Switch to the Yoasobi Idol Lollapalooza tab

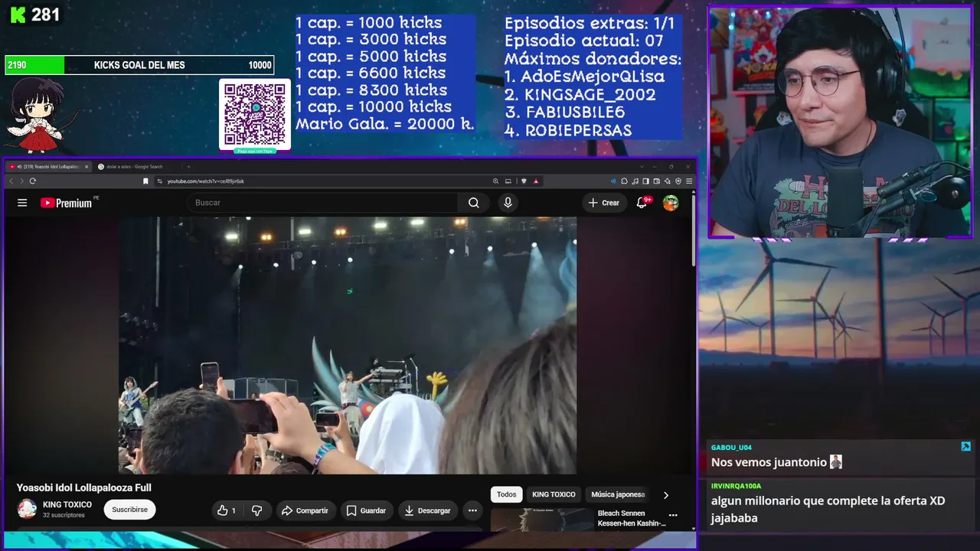pyautogui.click(x=50, y=167)
